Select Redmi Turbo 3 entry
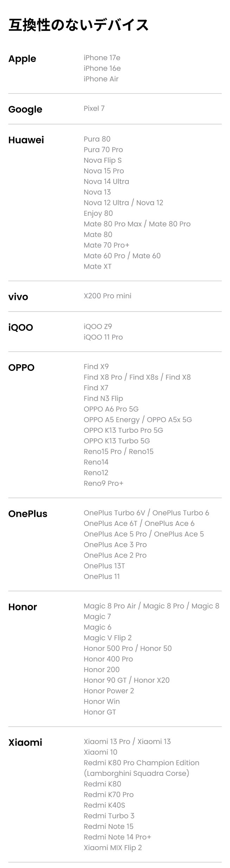The height and width of the screenshot is (868, 230). [109, 815]
